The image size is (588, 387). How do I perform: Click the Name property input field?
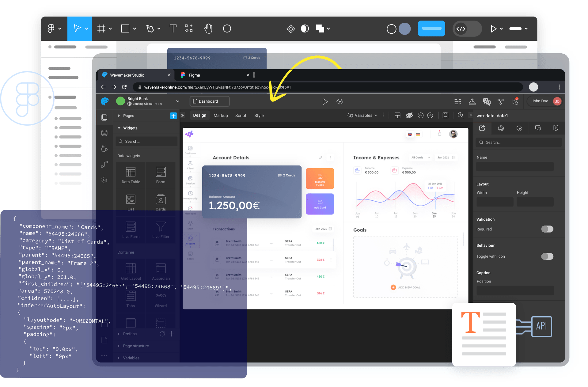[515, 167]
